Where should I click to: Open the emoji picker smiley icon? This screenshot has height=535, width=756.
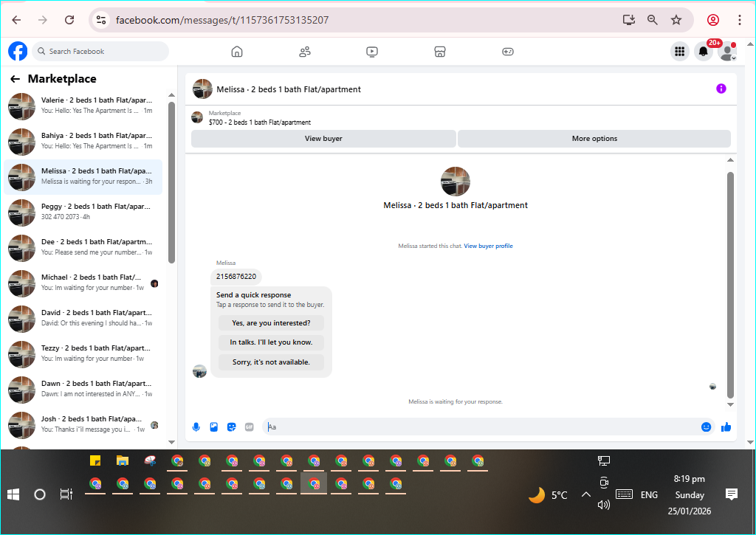point(706,427)
